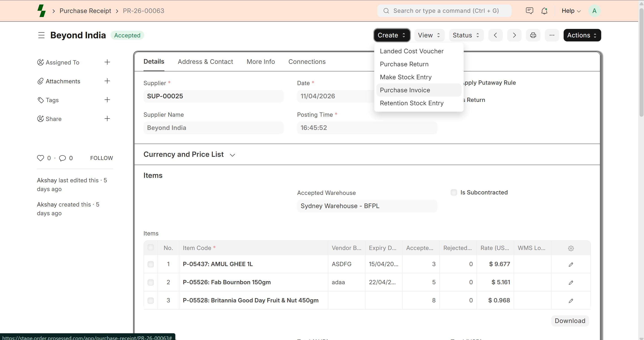
Task: Click the print icon button
Action: point(533,35)
